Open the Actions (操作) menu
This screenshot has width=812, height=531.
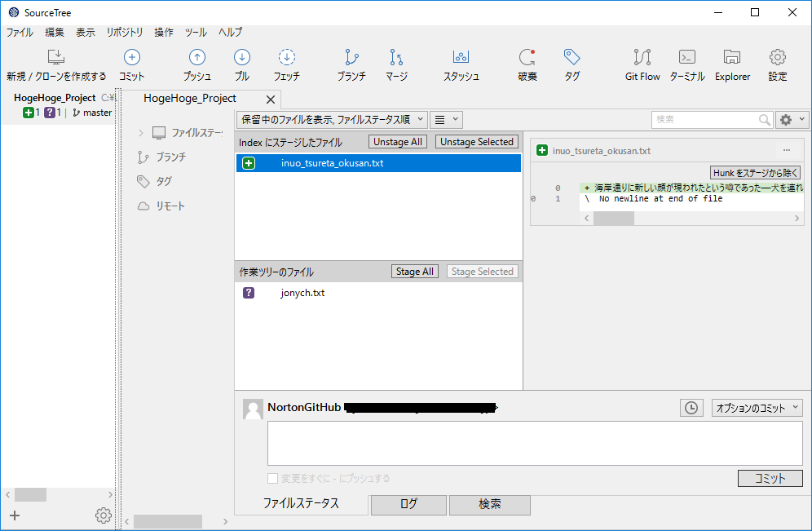click(164, 32)
